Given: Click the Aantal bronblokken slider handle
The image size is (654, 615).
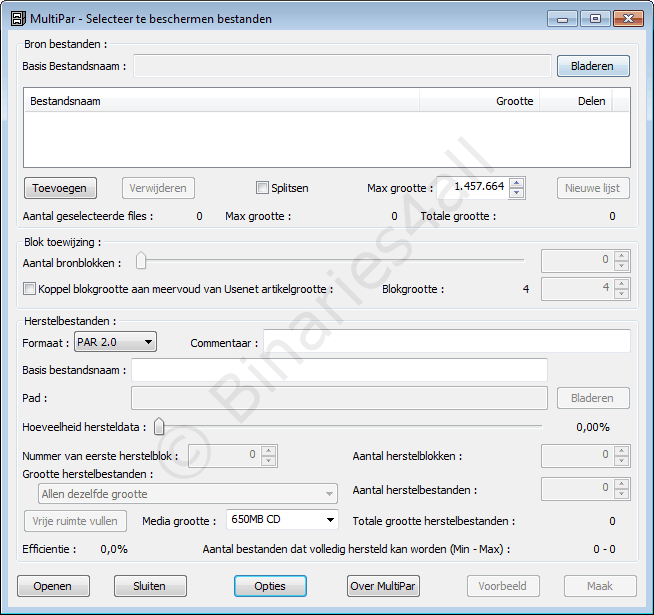Looking at the screenshot, I should [x=141, y=260].
